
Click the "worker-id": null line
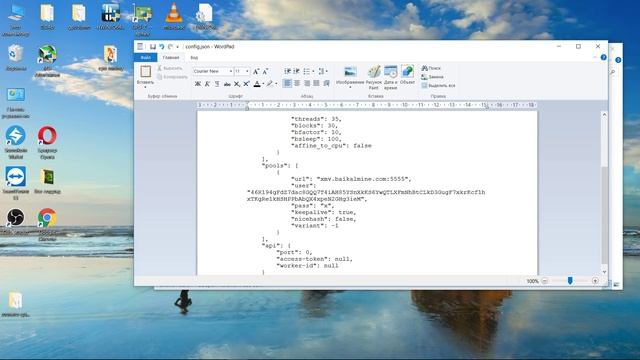point(307,265)
